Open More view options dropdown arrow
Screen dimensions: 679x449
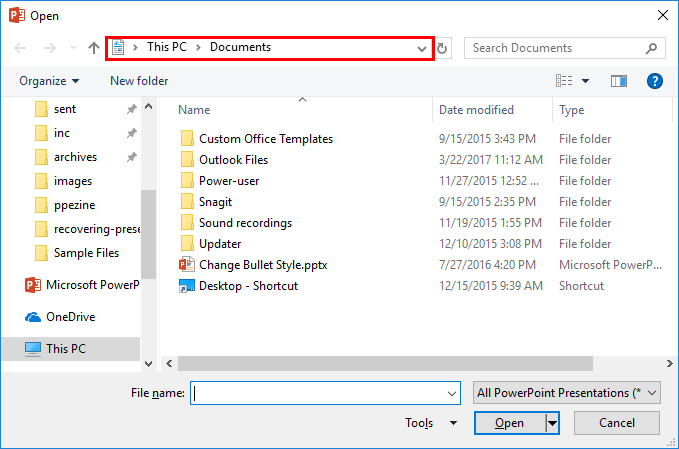click(x=585, y=81)
